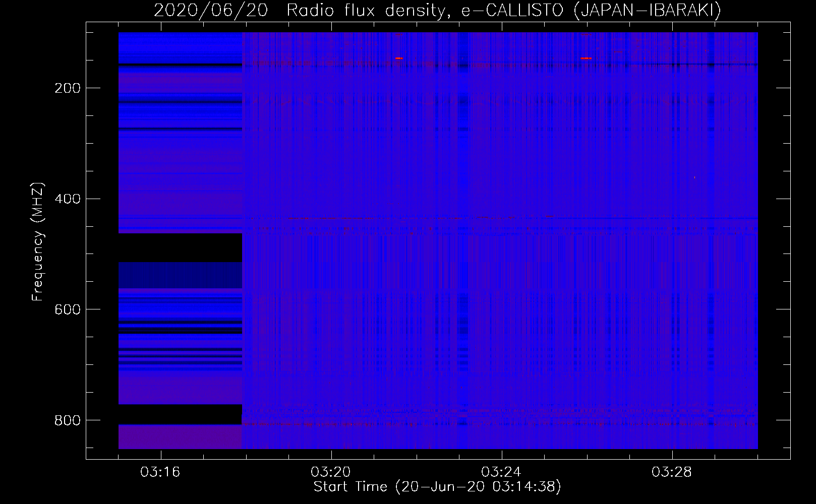Click the 400 frequency tick label
This screenshot has width=816, height=504.
[x=68, y=199]
